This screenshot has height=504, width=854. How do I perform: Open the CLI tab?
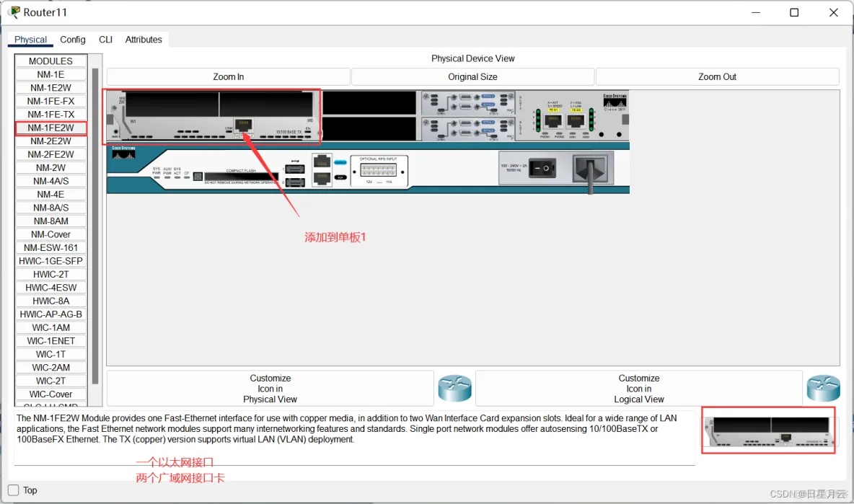[x=105, y=39]
